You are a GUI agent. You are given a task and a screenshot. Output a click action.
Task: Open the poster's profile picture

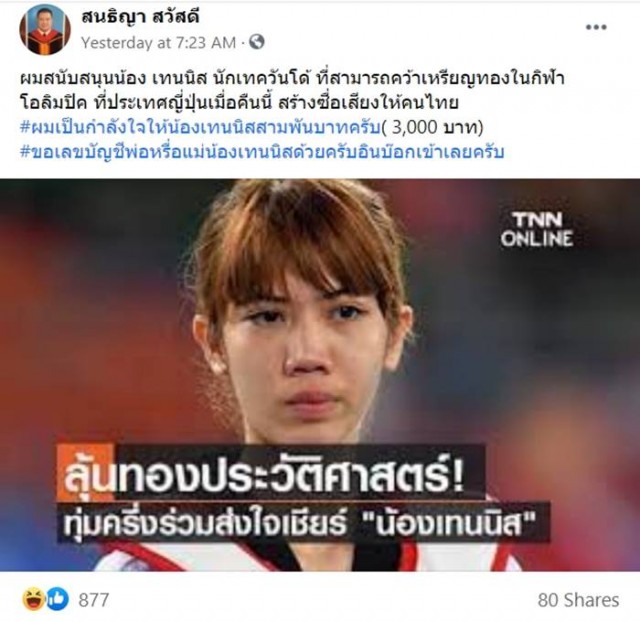point(45,30)
